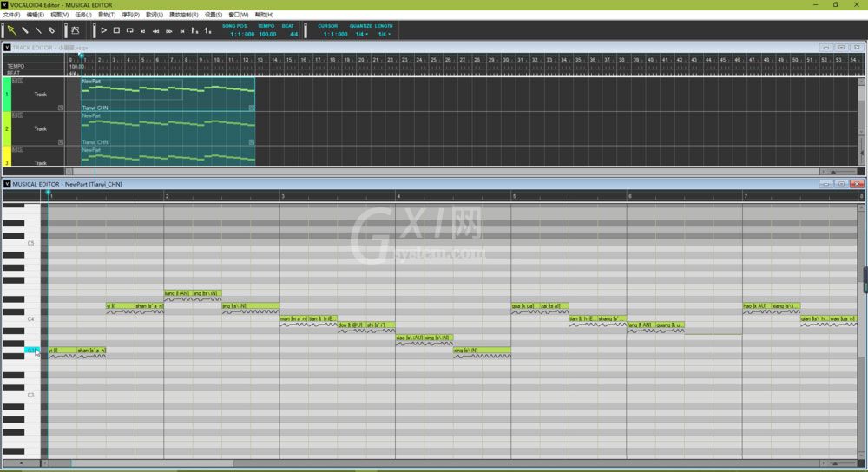The image size is (868, 472).
Task: Open the QUANTIZE 1/4 dropdown
Action: 361,35
